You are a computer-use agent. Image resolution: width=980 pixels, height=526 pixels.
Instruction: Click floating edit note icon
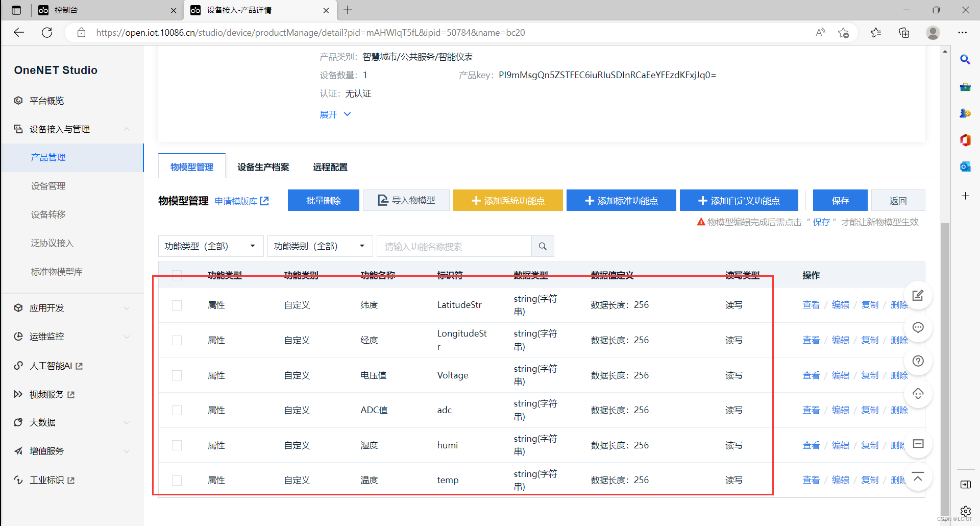pos(918,295)
